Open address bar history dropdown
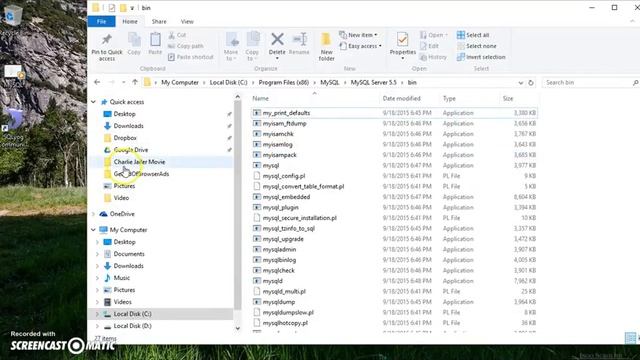The image size is (640, 360). point(520,83)
